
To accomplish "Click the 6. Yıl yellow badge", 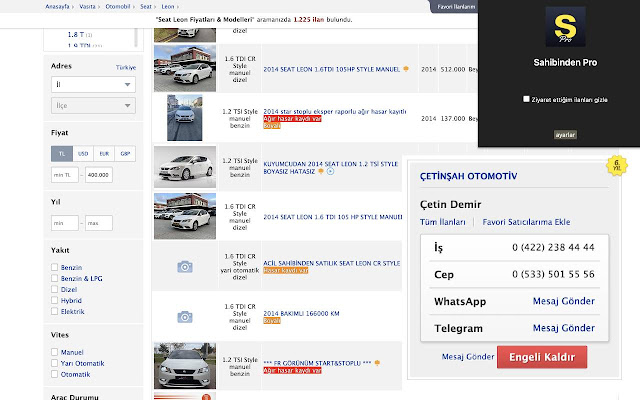I will pos(617,166).
